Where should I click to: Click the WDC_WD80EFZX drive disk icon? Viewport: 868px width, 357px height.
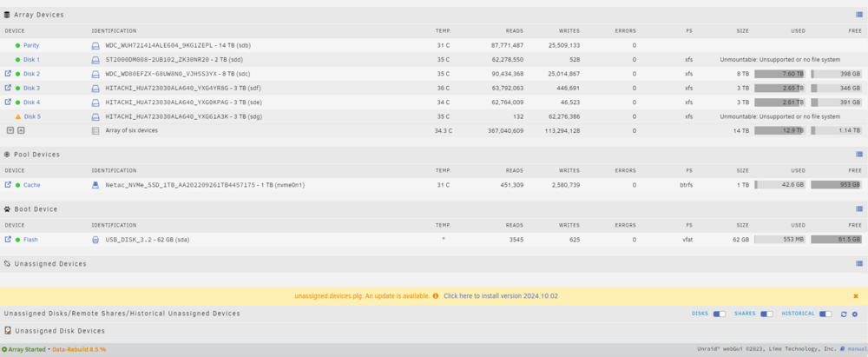coord(95,74)
